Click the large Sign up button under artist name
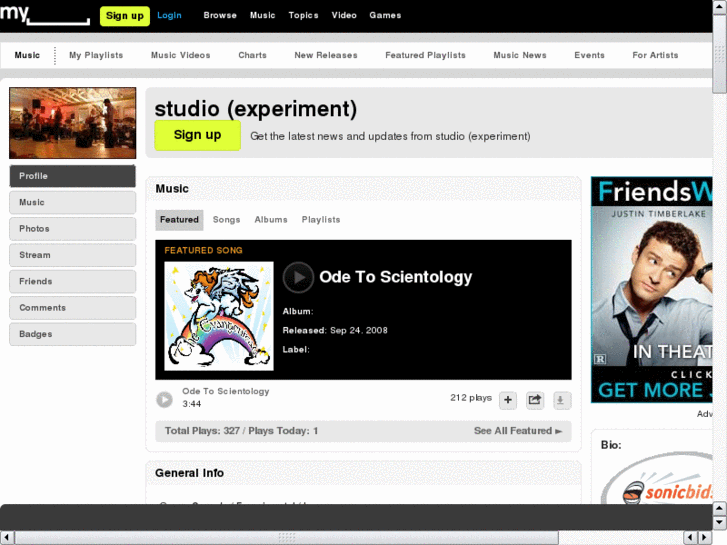Screen dimensions: 727x545 click(198, 135)
